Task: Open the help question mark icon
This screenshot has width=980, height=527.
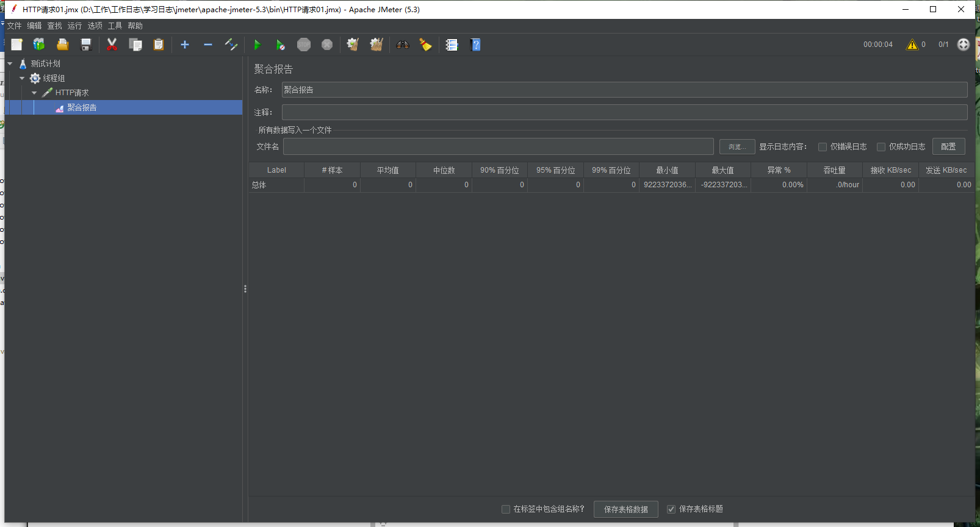Action: (476, 45)
